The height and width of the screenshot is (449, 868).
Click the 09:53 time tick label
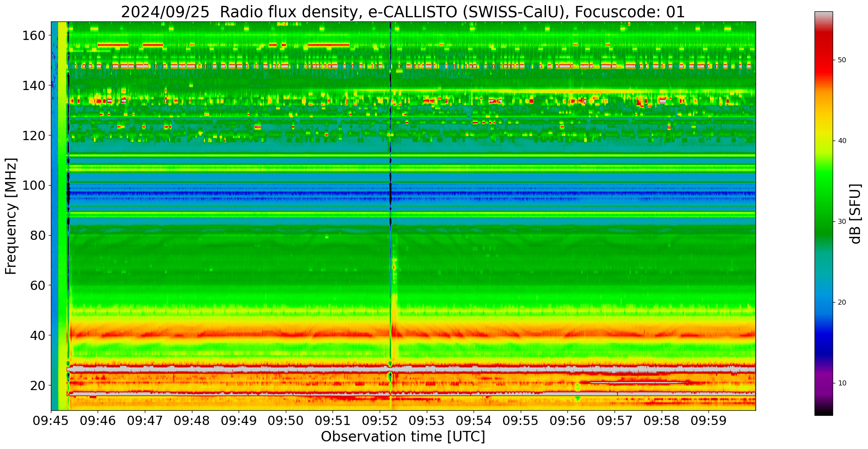(427, 421)
